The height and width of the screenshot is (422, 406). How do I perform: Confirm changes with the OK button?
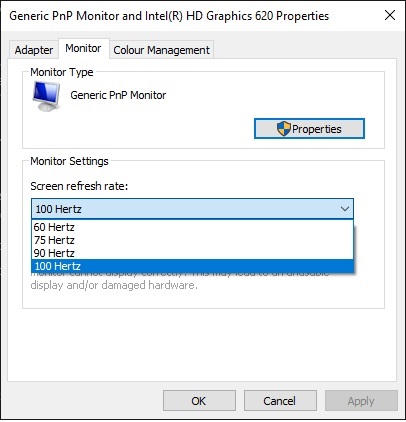[x=199, y=401]
